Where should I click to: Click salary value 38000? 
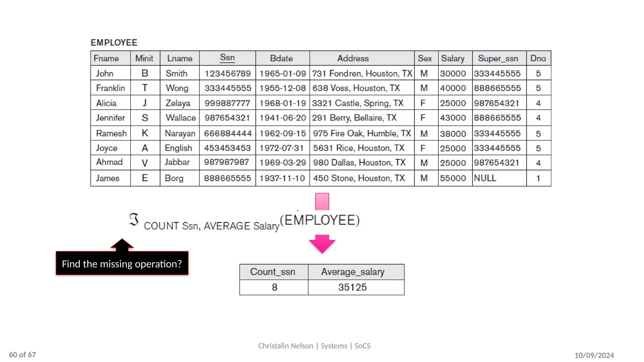[x=453, y=134]
